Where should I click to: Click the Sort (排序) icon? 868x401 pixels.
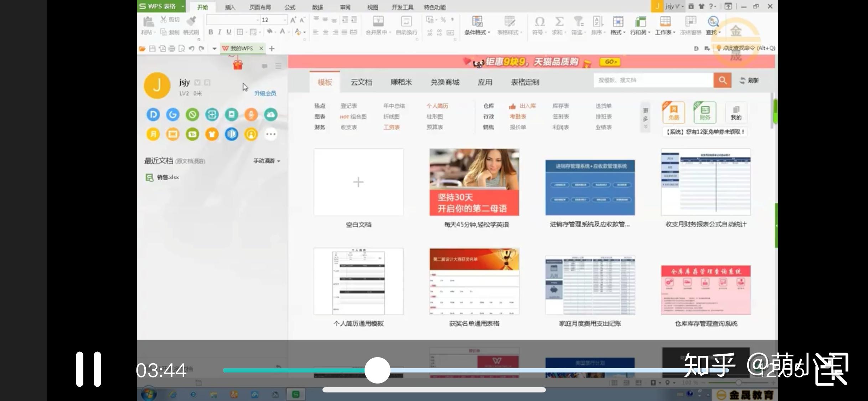point(598,22)
